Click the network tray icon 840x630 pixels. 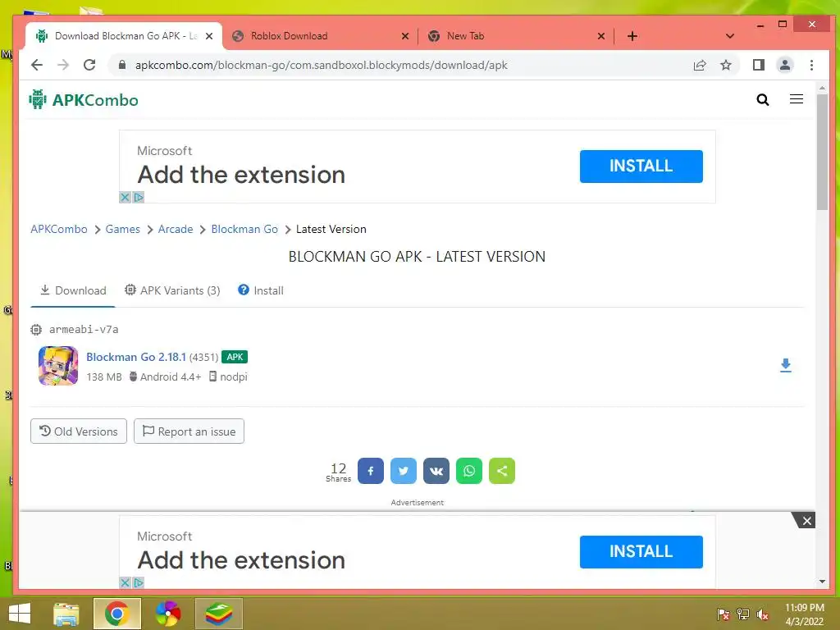tap(742, 614)
